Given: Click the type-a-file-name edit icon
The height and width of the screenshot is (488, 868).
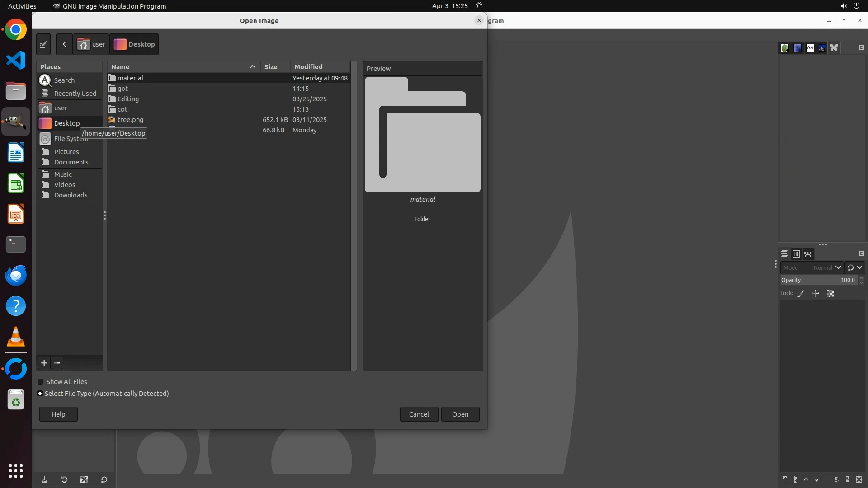Looking at the screenshot, I should point(43,44).
